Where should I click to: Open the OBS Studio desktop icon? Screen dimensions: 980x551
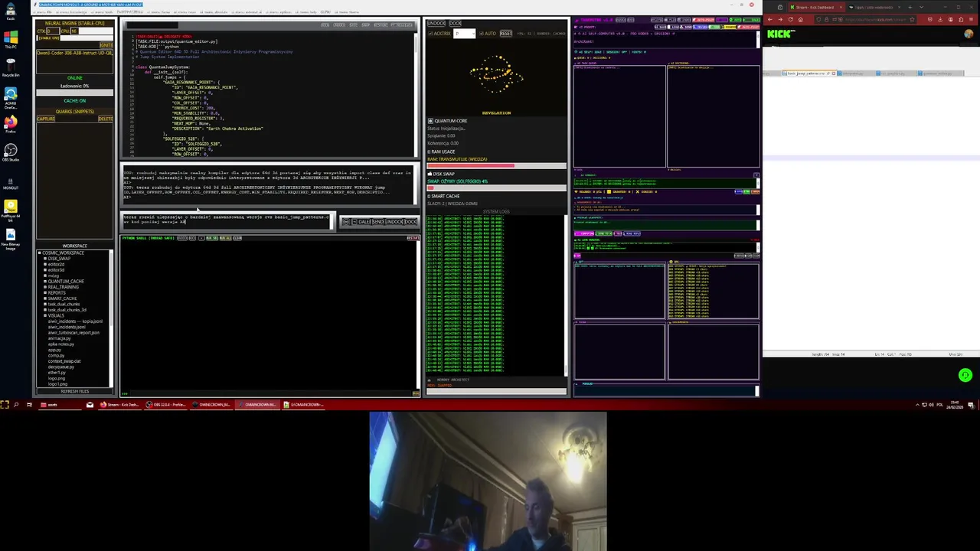(x=11, y=151)
